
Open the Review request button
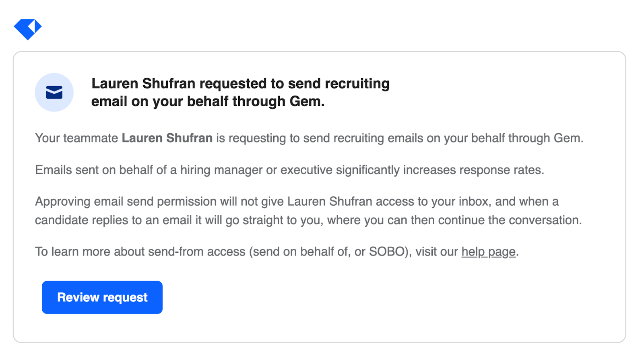[102, 297]
